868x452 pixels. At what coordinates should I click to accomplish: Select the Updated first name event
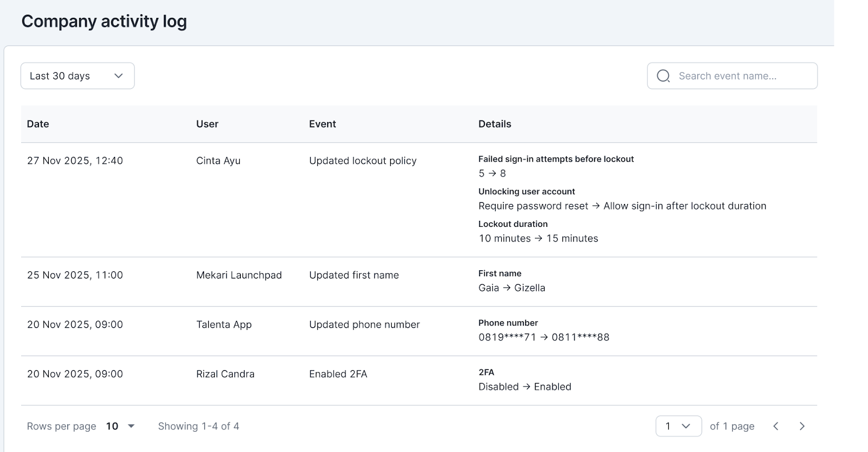click(x=354, y=275)
